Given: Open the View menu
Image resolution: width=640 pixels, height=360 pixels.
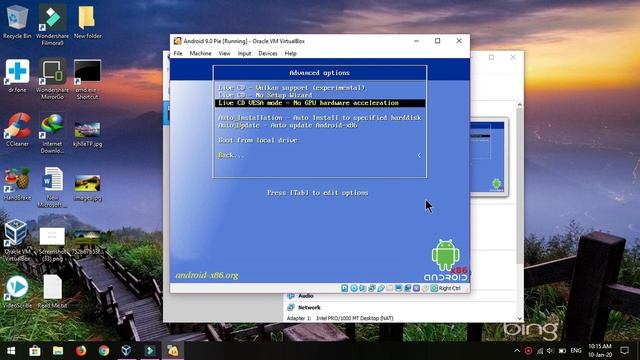Looking at the screenshot, I should [224, 53].
